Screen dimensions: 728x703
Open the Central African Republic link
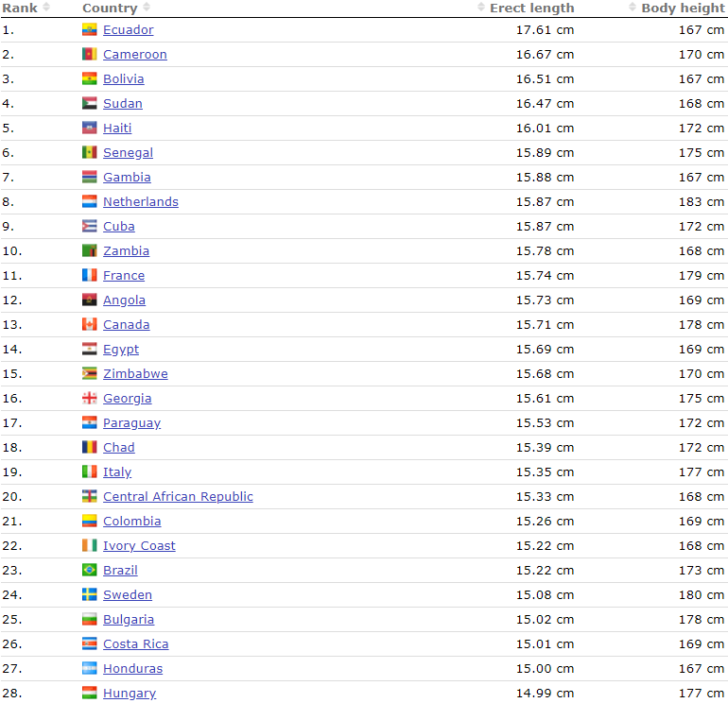[x=178, y=497]
